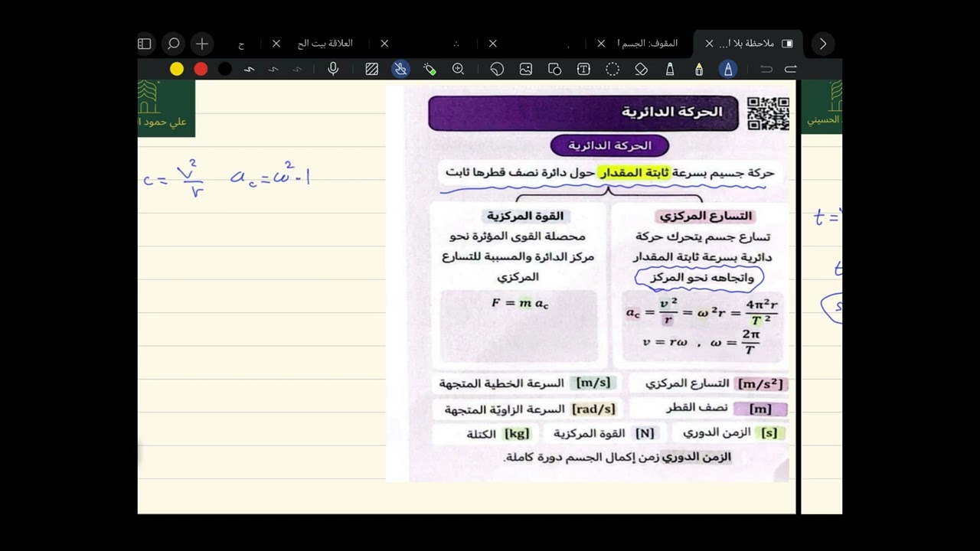Viewport: 980px width, 551px height.
Task: Pick the red pen color
Action: (x=201, y=69)
